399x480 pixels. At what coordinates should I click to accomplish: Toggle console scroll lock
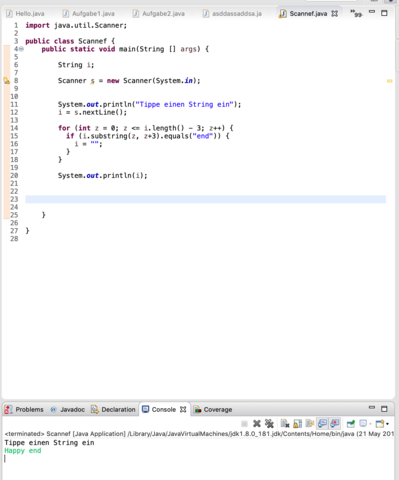[297, 424]
